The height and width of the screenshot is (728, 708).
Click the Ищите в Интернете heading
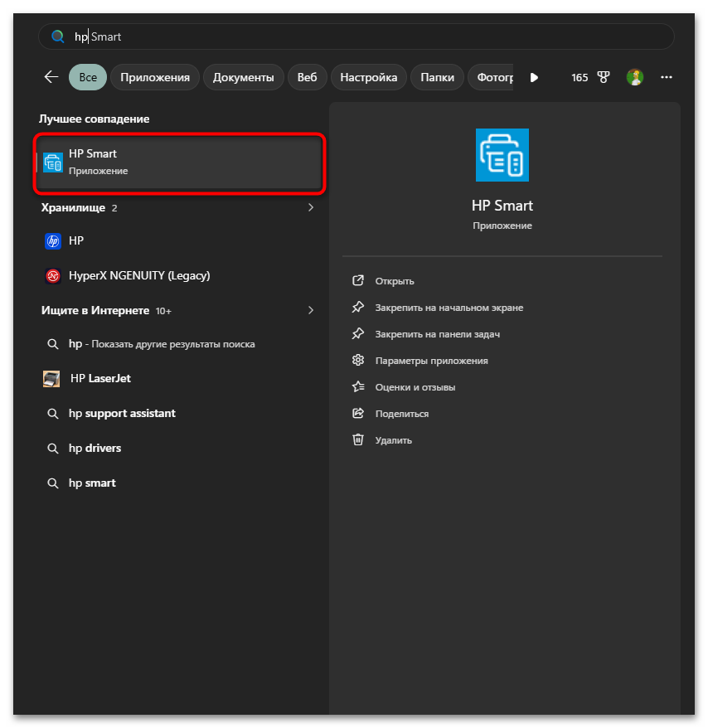pyautogui.click(x=95, y=311)
